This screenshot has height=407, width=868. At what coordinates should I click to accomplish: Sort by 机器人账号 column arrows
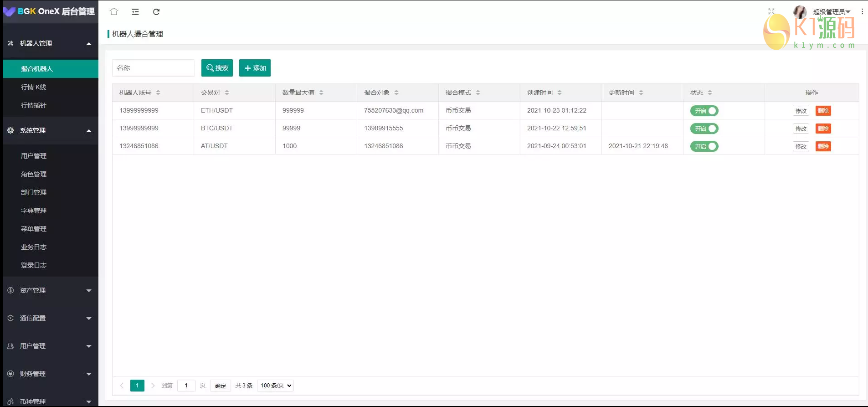point(158,93)
